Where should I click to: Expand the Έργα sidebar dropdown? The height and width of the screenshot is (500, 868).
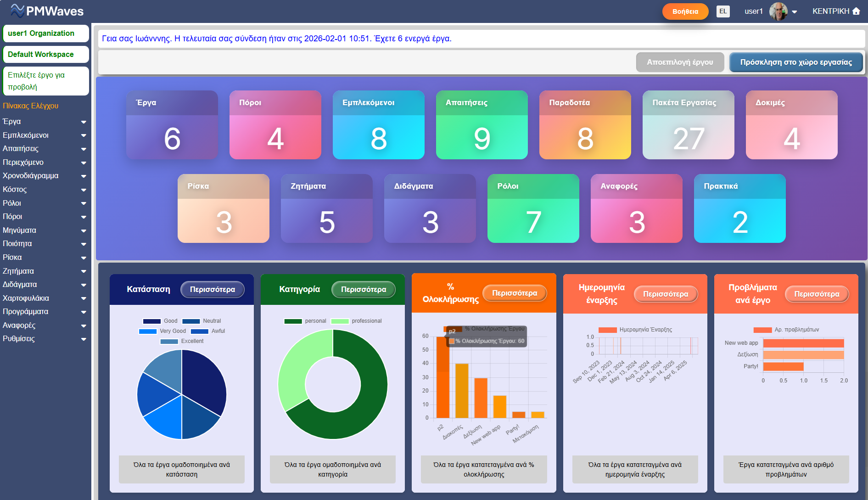[x=83, y=122]
